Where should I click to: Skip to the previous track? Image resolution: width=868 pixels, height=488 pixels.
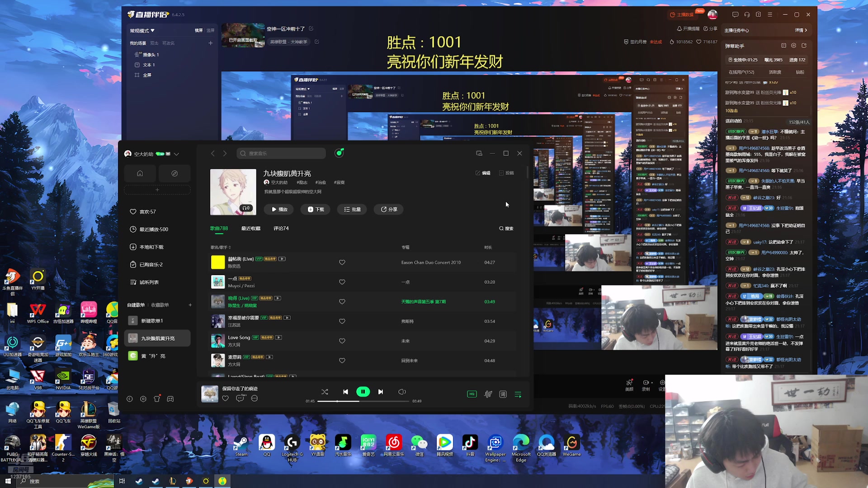click(x=345, y=392)
